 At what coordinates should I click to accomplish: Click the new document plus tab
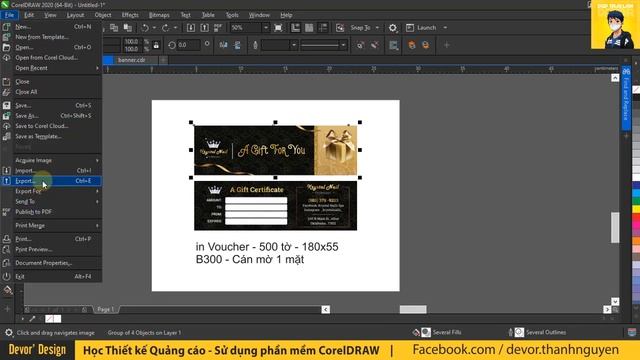coord(163,60)
